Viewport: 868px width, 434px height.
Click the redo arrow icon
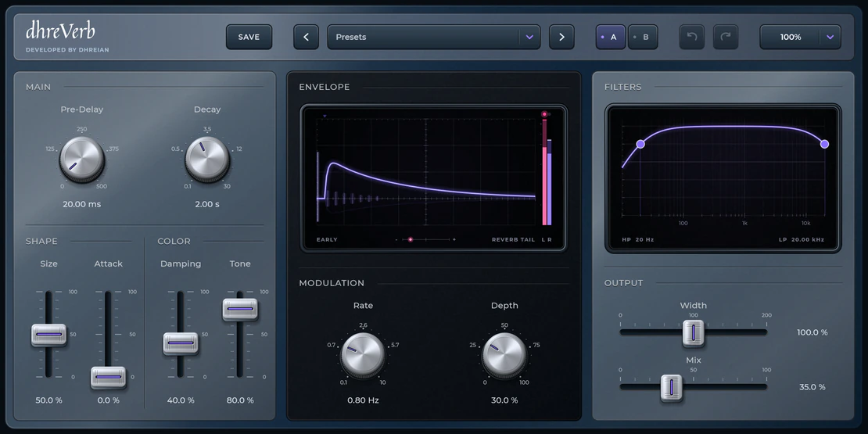(x=726, y=37)
